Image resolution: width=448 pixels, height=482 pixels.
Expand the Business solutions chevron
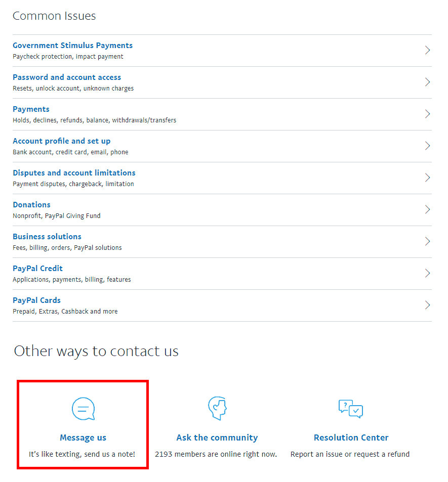[427, 241]
